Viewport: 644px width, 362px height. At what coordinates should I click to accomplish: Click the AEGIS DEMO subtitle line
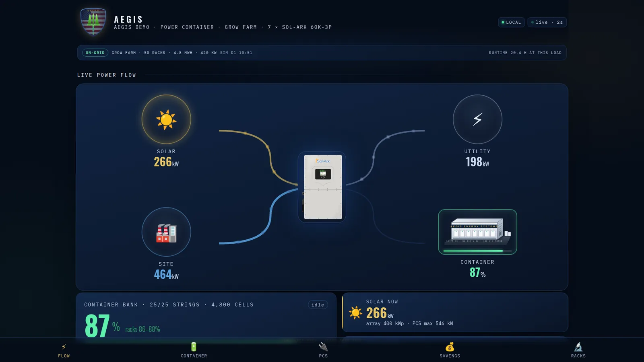[223, 27]
